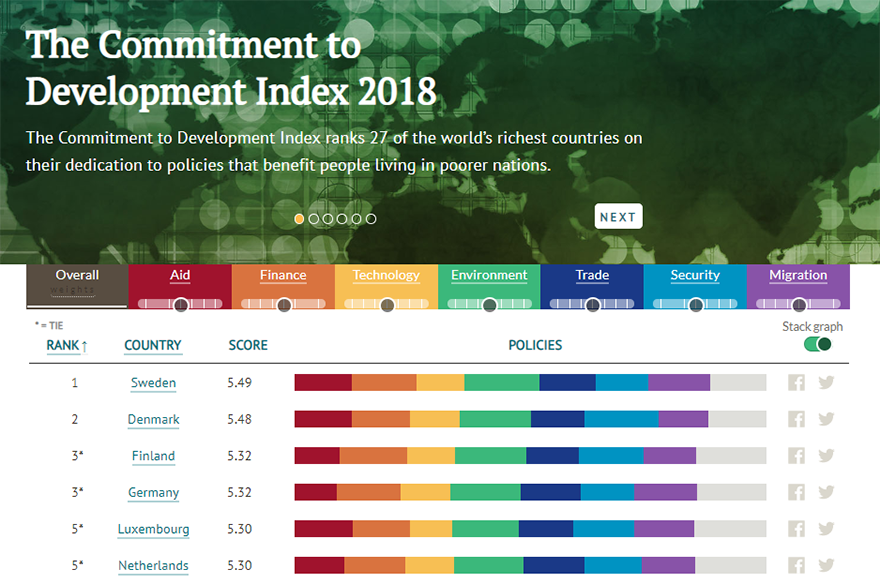Tweet Finland's ranking via Twitter icon
The width and height of the screenshot is (880, 584).
coord(826,456)
